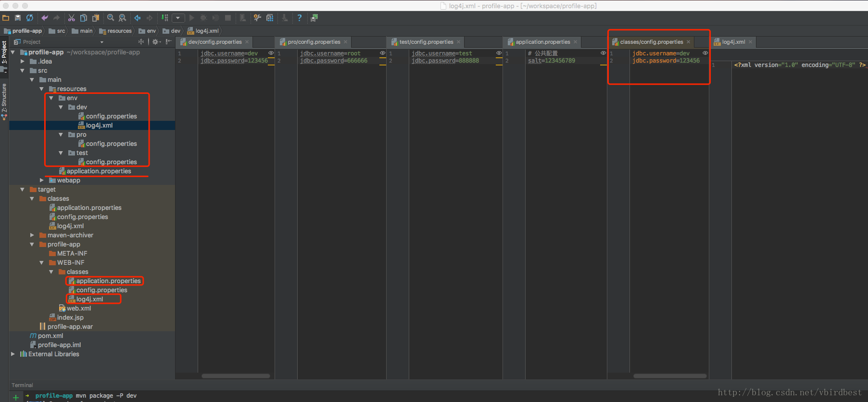Click the Help question mark icon
This screenshot has width=868, height=402.
coord(300,18)
